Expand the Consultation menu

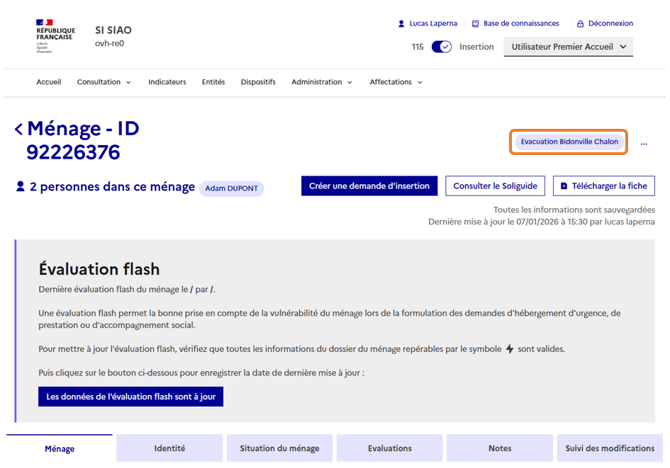pos(104,82)
